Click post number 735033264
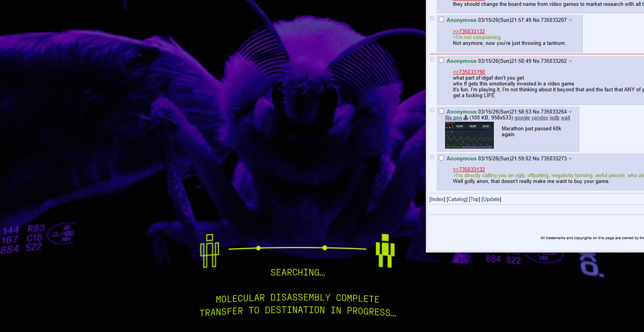644x332 pixels. [x=554, y=112]
